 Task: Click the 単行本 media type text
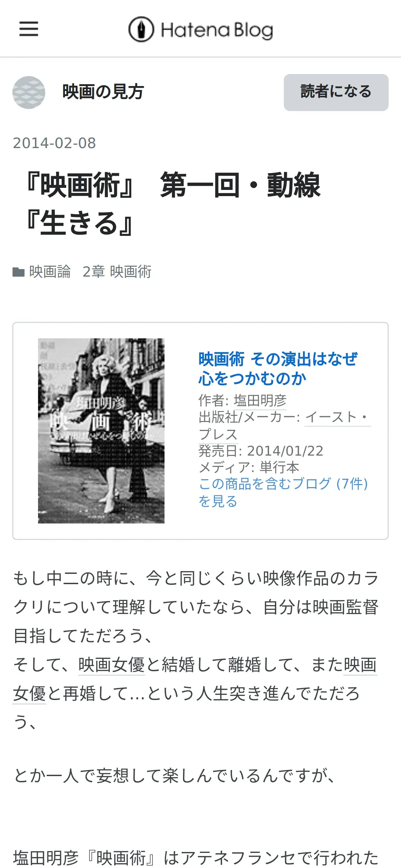point(280,467)
